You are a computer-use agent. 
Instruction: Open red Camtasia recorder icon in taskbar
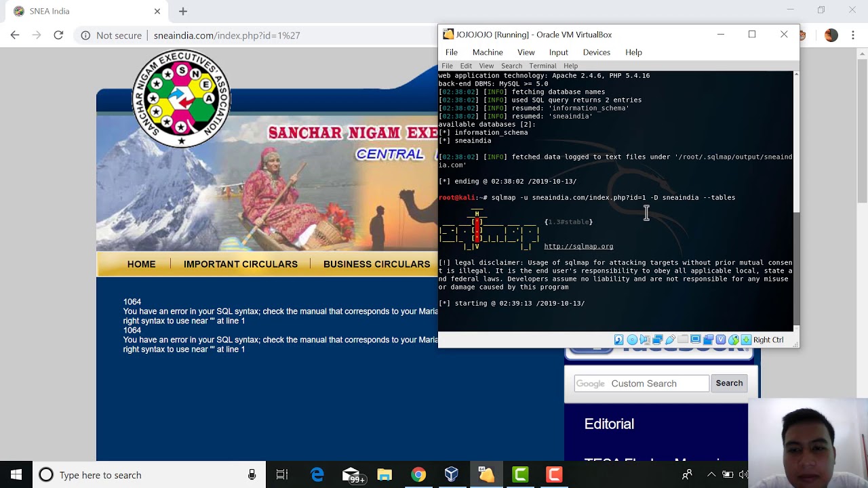pyautogui.click(x=554, y=474)
